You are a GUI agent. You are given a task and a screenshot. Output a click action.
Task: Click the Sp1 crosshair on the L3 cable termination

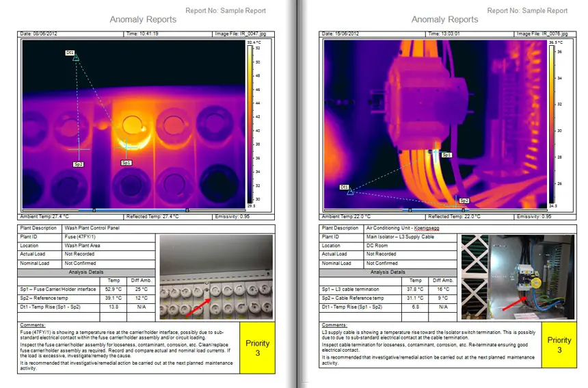click(435, 151)
